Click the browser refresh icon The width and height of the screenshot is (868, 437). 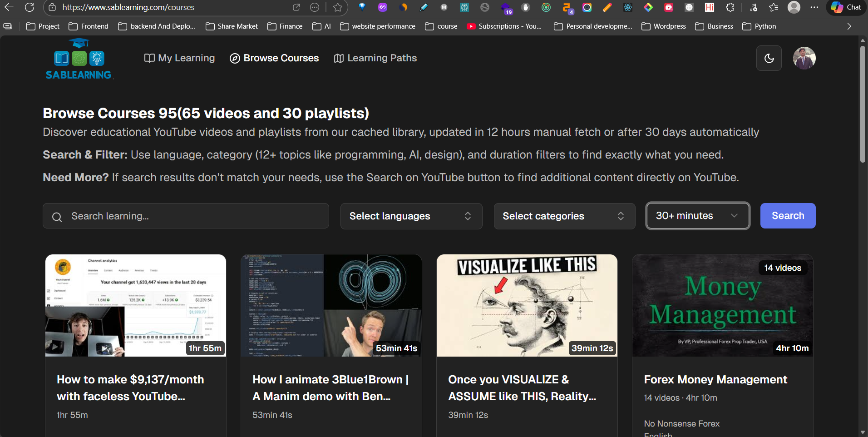coord(30,7)
